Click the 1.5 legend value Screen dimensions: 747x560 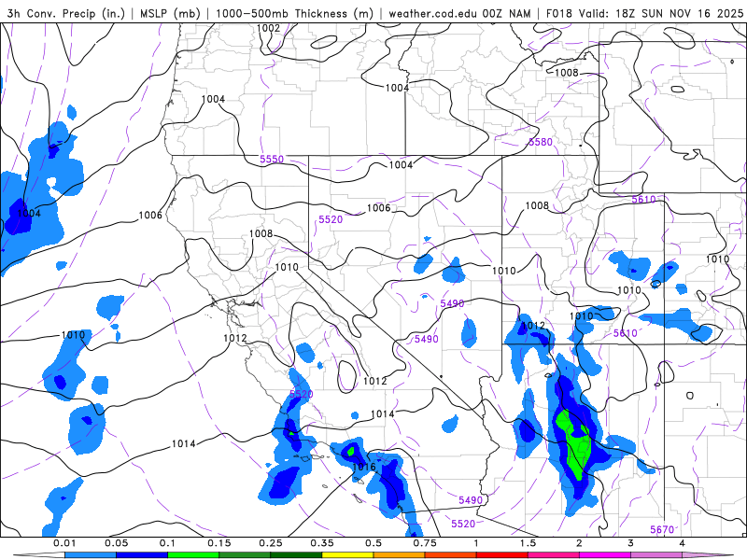pos(528,543)
